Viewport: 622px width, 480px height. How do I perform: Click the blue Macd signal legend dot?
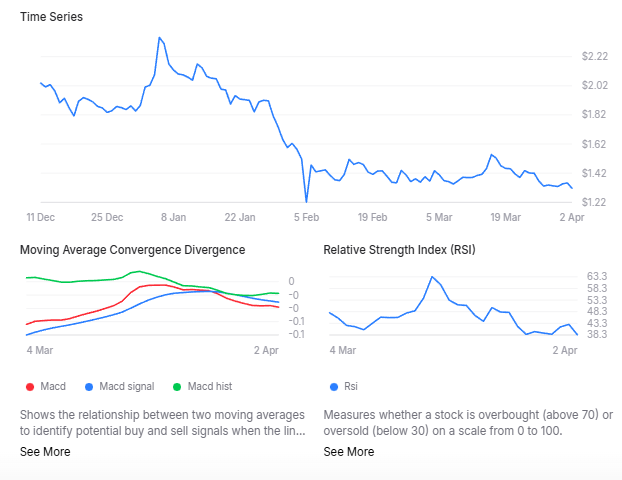tap(90, 386)
